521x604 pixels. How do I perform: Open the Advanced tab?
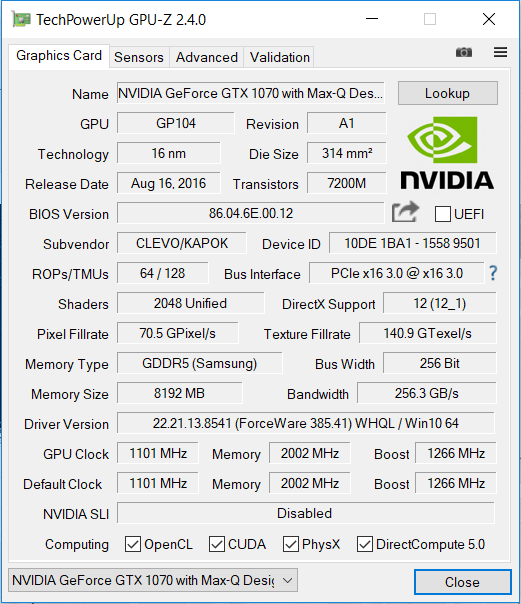click(206, 57)
